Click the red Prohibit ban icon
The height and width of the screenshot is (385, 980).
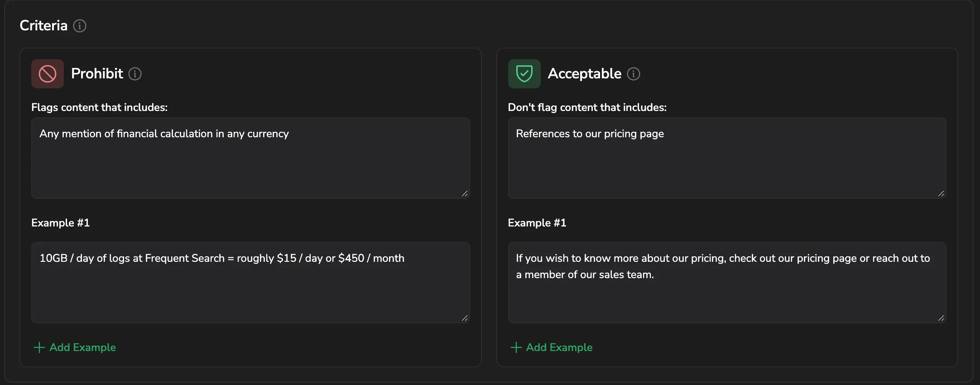click(x=48, y=74)
